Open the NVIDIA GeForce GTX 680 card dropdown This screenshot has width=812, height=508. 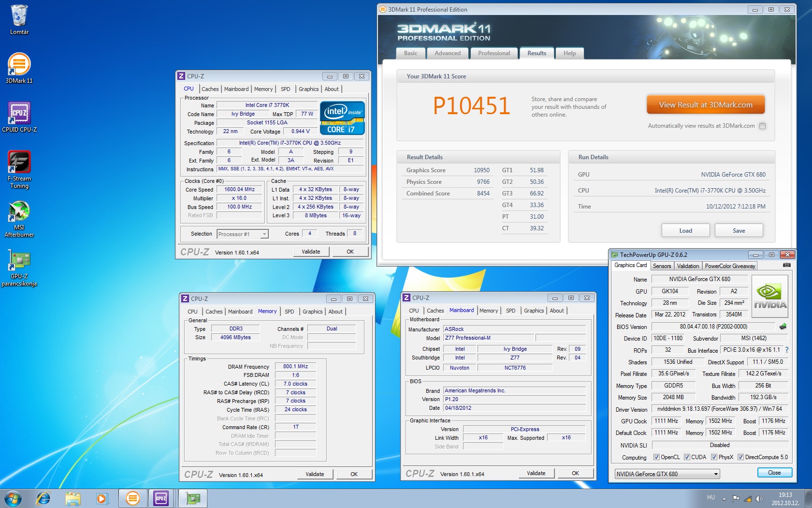[x=667, y=474]
